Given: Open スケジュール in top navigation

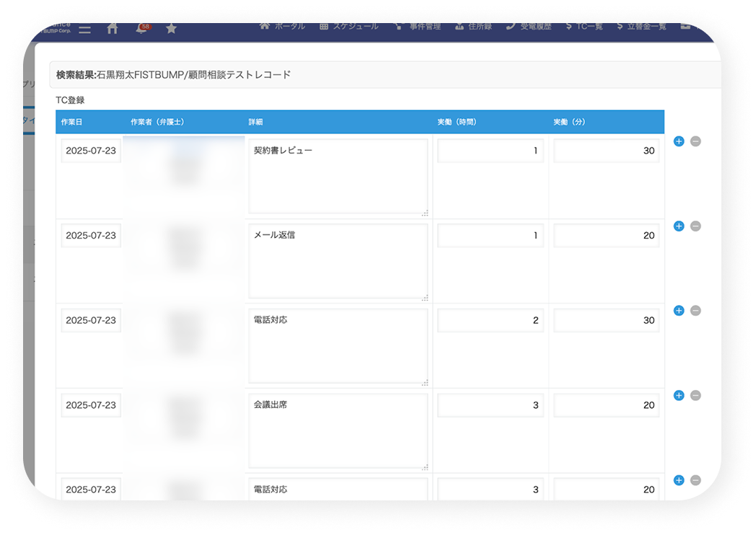Looking at the screenshot, I should pyautogui.click(x=349, y=26).
